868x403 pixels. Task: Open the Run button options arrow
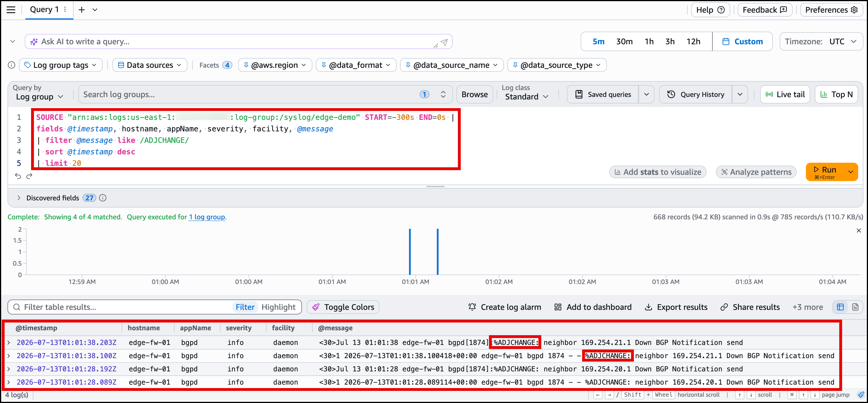point(850,172)
